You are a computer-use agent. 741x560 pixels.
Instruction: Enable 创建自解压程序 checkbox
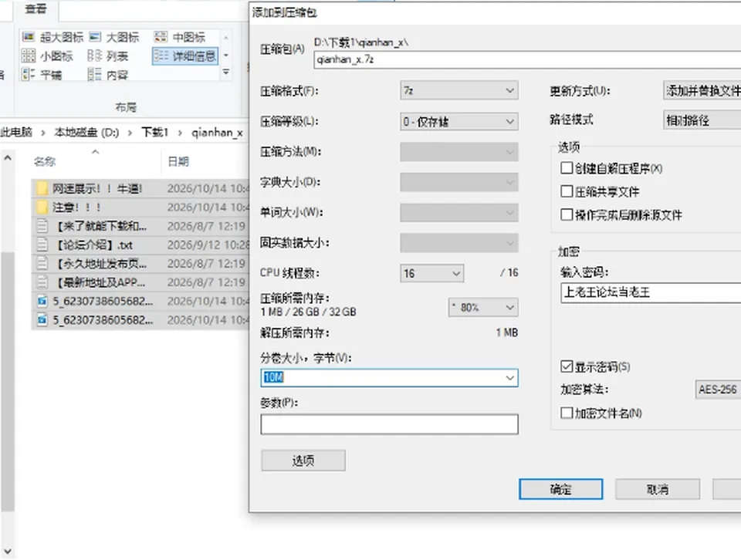pos(567,168)
